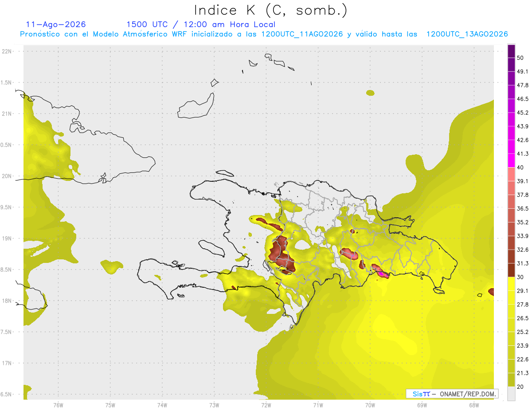Click the '1200UTC_13AGO2026' valid-until time text
This screenshot has height=411, width=532.
pos(467,34)
